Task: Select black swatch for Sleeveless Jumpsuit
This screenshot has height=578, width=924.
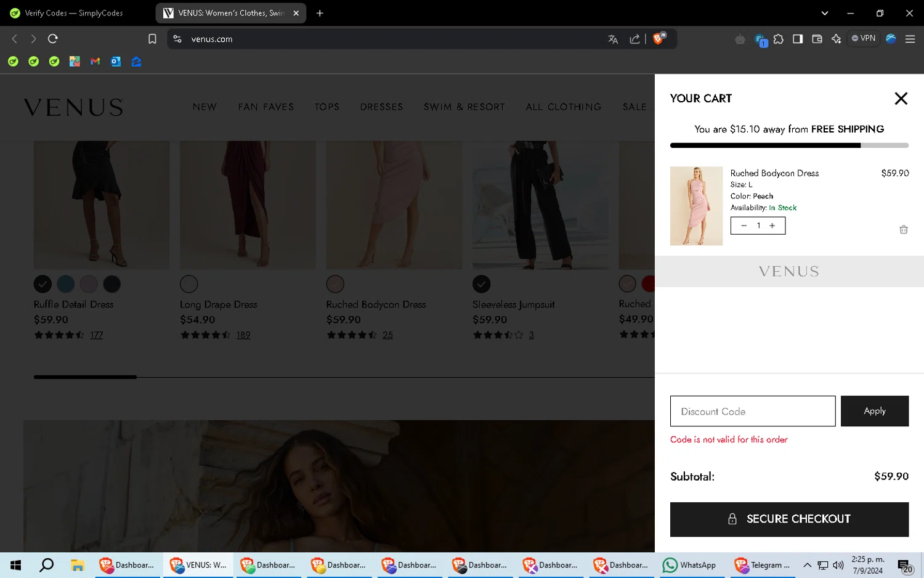Action: (482, 284)
